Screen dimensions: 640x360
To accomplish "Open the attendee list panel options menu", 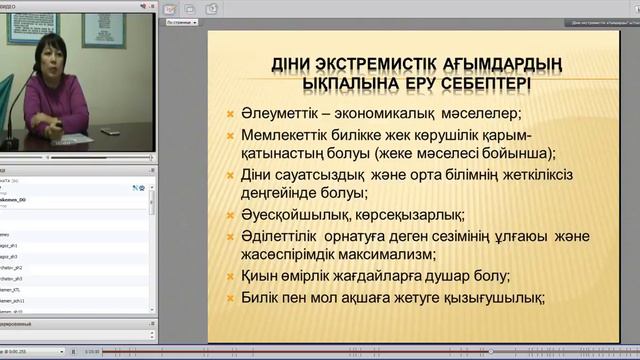I will pos(153,170).
